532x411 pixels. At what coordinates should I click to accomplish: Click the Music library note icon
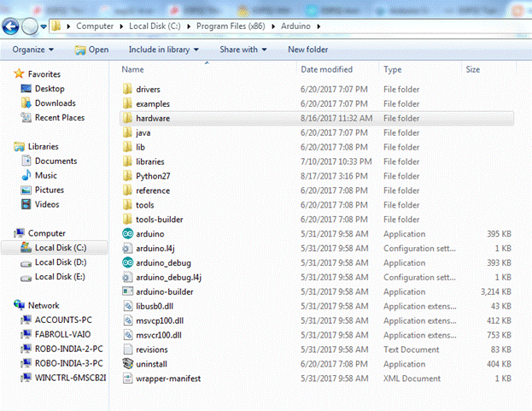pos(26,175)
